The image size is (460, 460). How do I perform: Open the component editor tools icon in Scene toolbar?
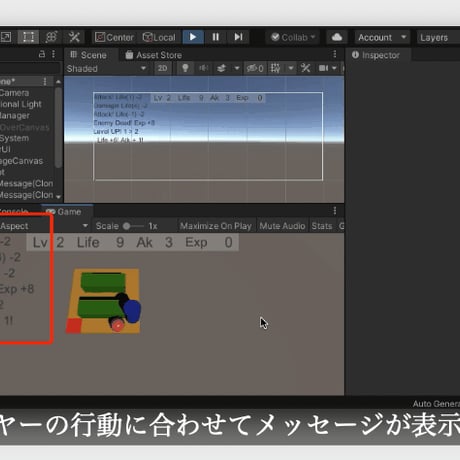306,68
